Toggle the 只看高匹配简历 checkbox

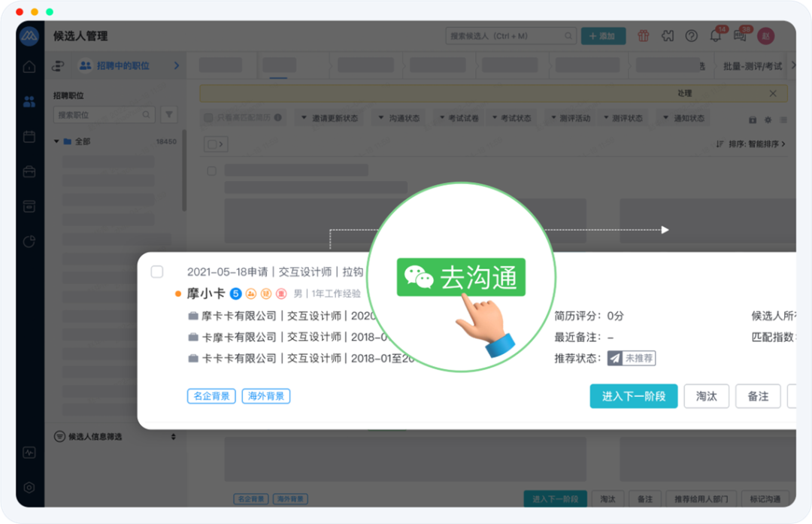click(208, 118)
